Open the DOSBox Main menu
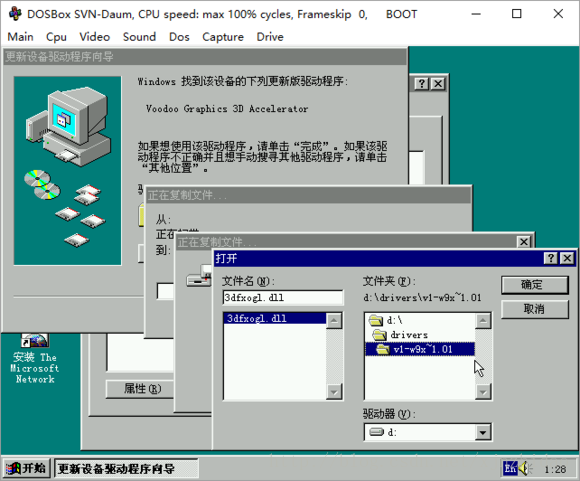This screenshot has height=481, width=580. click(x=20, y=37)
